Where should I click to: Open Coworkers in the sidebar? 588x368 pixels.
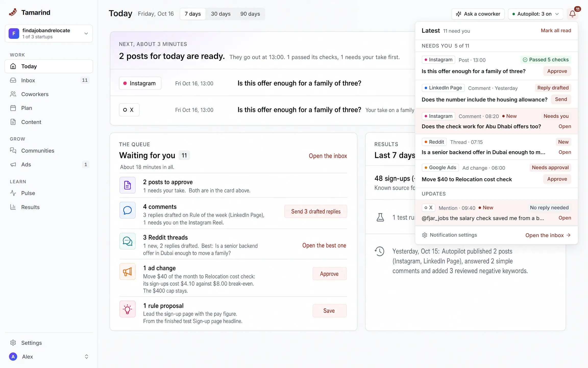49,94
